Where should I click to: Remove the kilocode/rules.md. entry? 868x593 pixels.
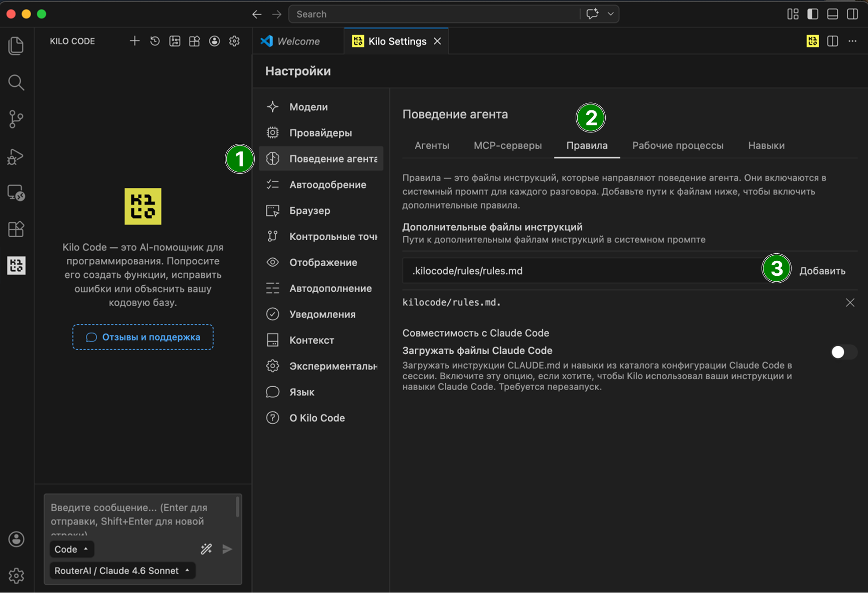(850, 303)
